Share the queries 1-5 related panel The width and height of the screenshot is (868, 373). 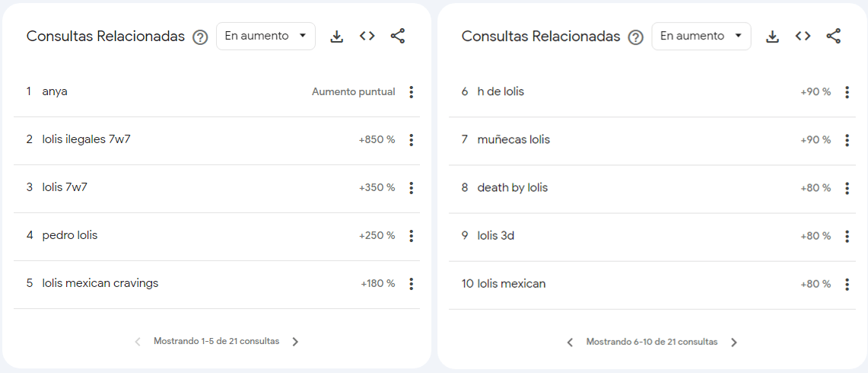(397, 37)
